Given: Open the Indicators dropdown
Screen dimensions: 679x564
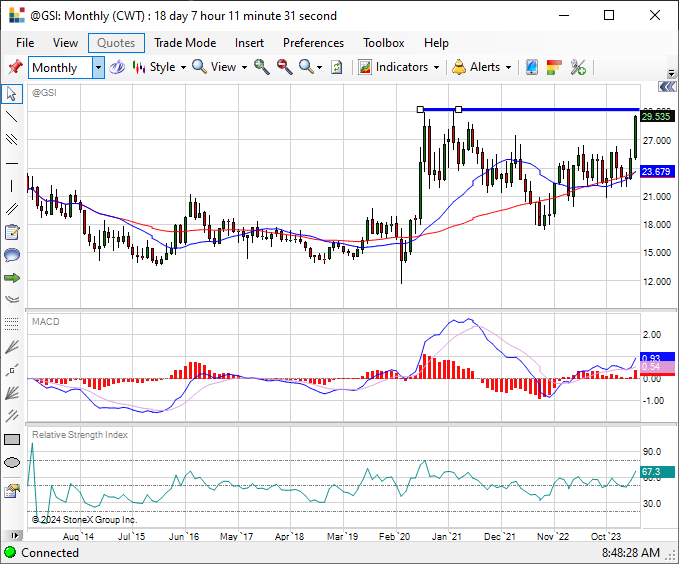Looking at the screenshot, I should pos(399,67).
